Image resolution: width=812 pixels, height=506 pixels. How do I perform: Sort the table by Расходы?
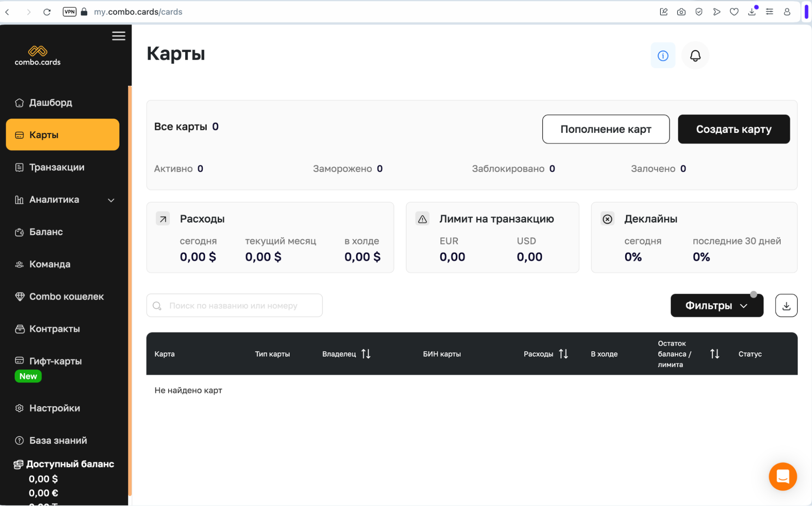563,354
